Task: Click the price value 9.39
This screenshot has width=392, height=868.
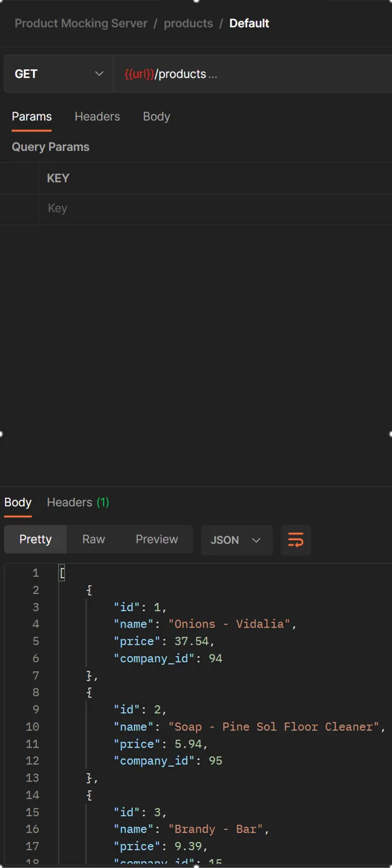Action: (x=188, y=847)
